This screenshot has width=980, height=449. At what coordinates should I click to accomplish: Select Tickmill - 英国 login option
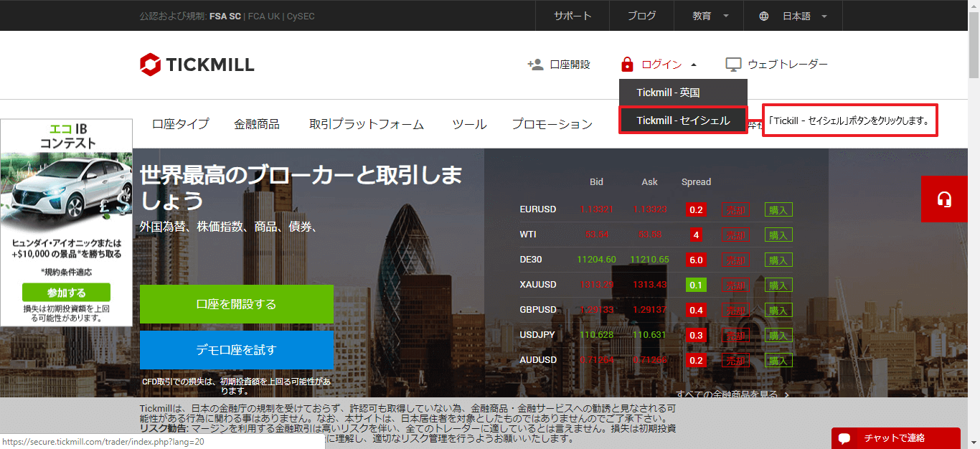pos(668,93)
